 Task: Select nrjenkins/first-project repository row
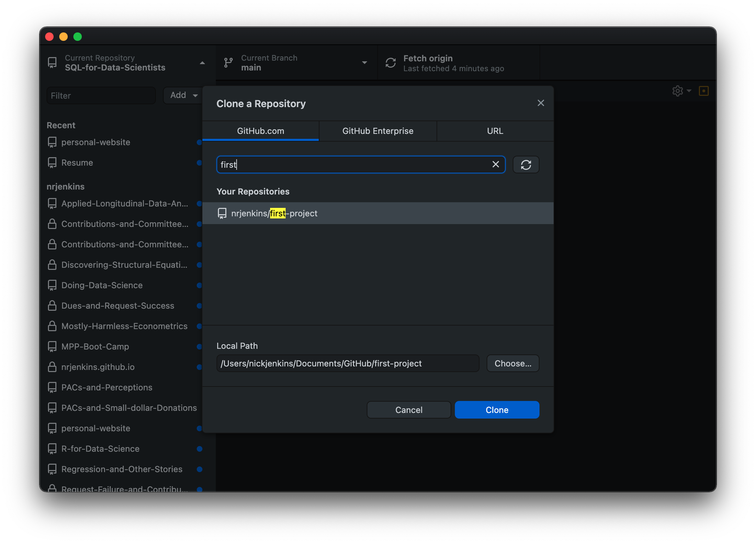[x=378, y=213]
